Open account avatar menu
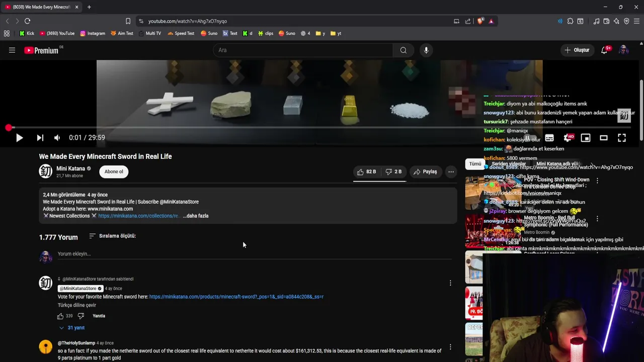 623,50
